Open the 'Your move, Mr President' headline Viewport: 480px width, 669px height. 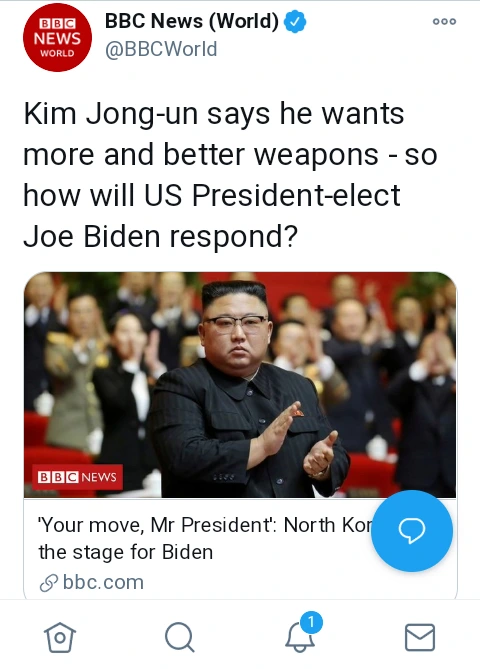point(205,525)
